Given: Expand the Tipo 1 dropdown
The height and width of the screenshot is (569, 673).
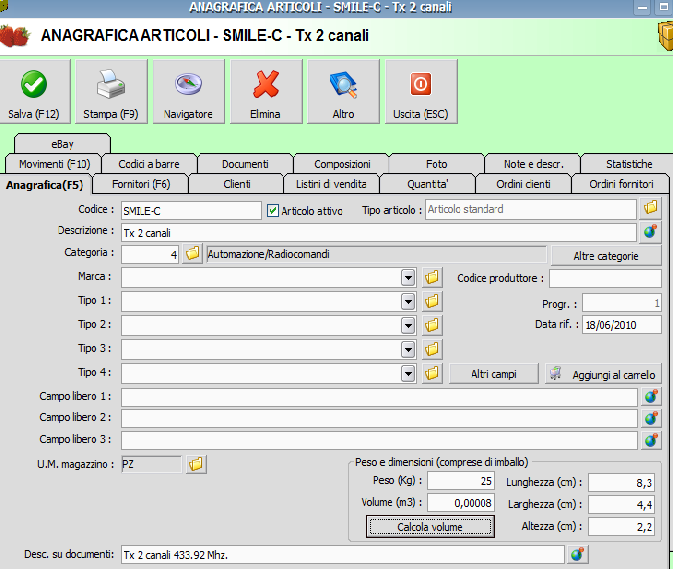Looking at the screenshot, I should [408, 302].
